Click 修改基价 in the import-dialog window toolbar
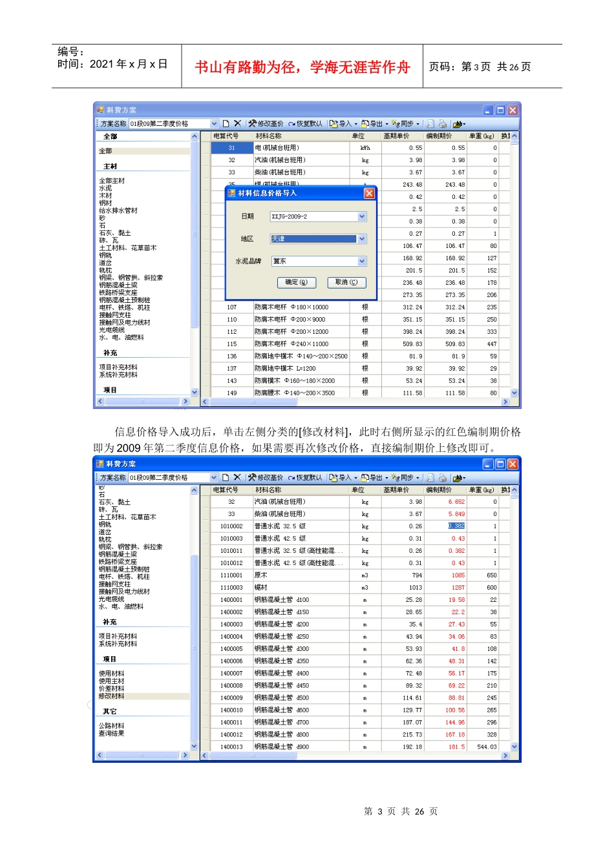The image size is (614, 868). pos(266,123)
